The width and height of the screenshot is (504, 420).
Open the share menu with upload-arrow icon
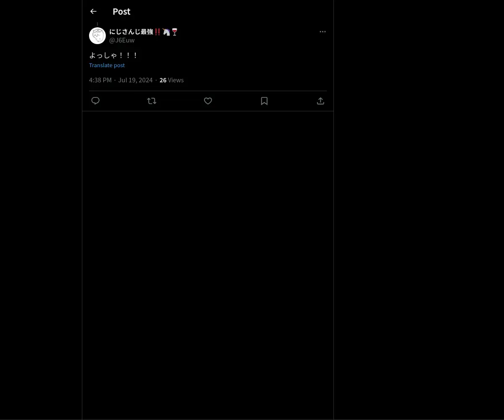pyautogui.click(x=320, y=101)
